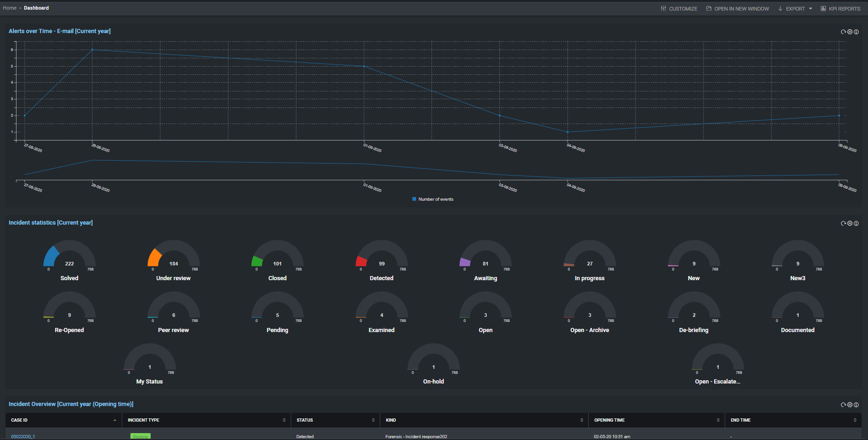Viewport: 868px width, 440px height.
Task: Open case 05022020_1 from the table
Action: click(x=23, y=436)
